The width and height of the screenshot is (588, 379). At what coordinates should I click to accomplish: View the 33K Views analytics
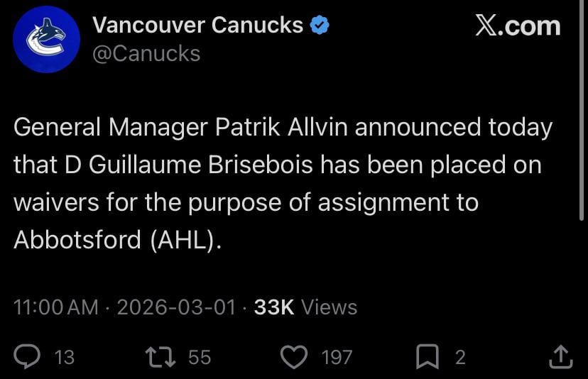(x=305, y=307)
